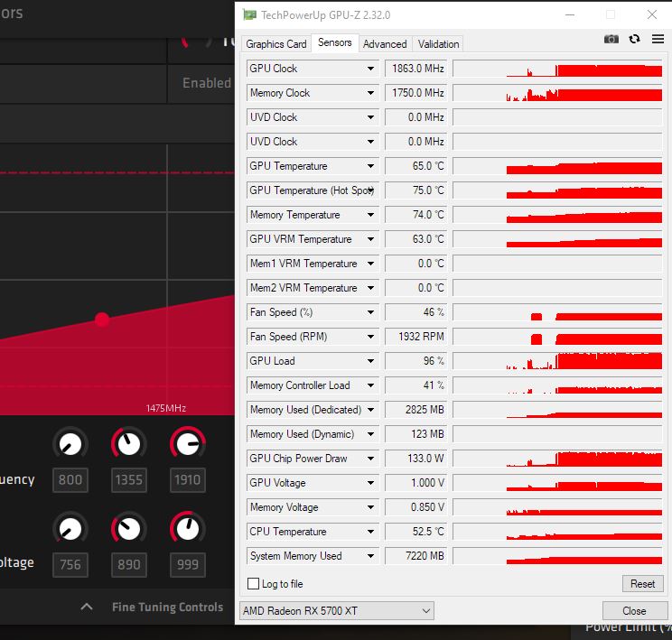
Task: Minimize the GPU-Z window
Action: click(570, 14)
